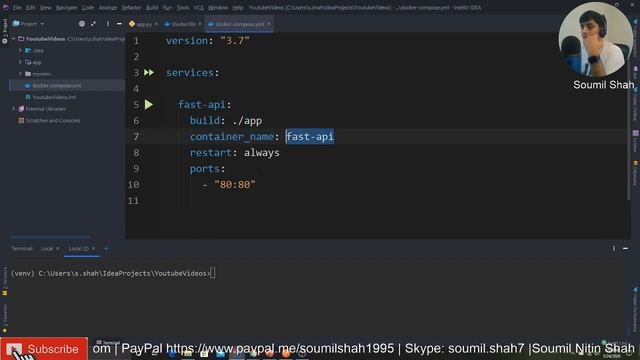Open the Code menu

(x=87, y=7)
